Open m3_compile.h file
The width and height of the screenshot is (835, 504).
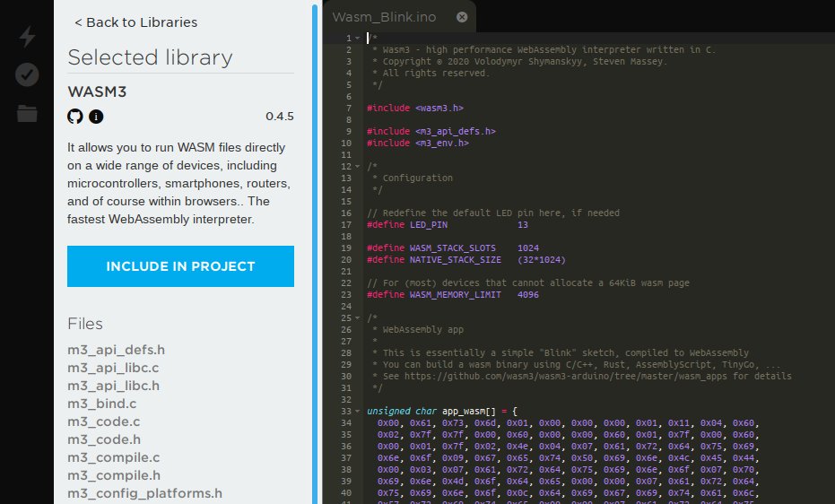[x=113, y=476]
